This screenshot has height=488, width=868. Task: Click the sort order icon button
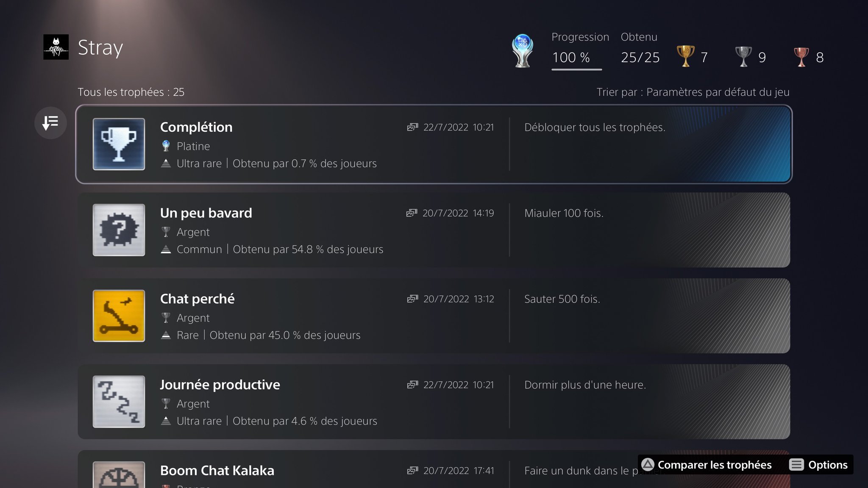(x=50, y=123)
